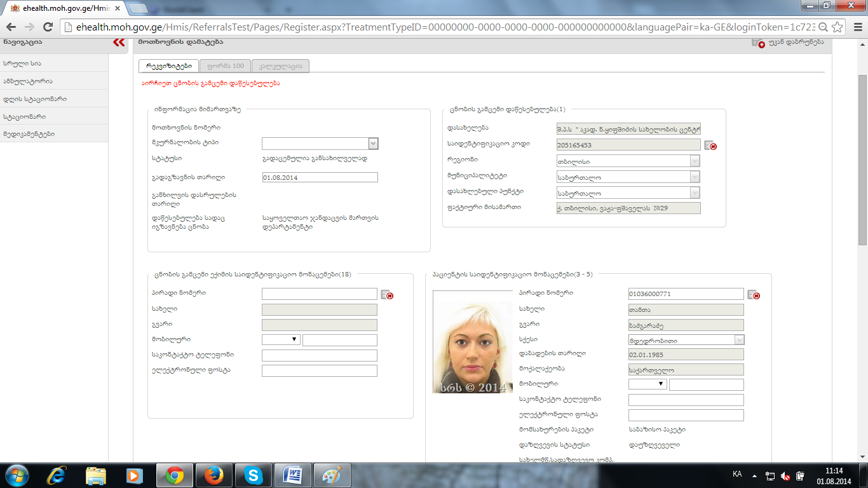Open the მკურნალობის ტიპი dropdown
Viewport: 868px width, 488px height.
[373, 144]
